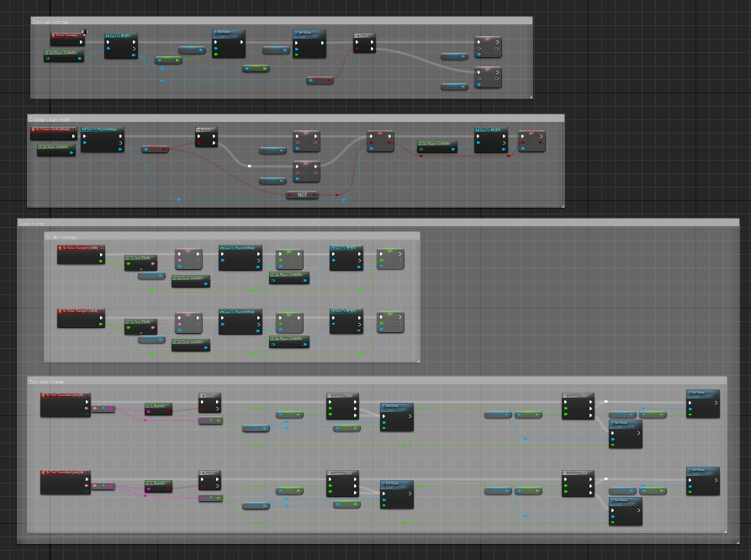Click the white reroute node in Change aim mode

click(x=250, y=166)
